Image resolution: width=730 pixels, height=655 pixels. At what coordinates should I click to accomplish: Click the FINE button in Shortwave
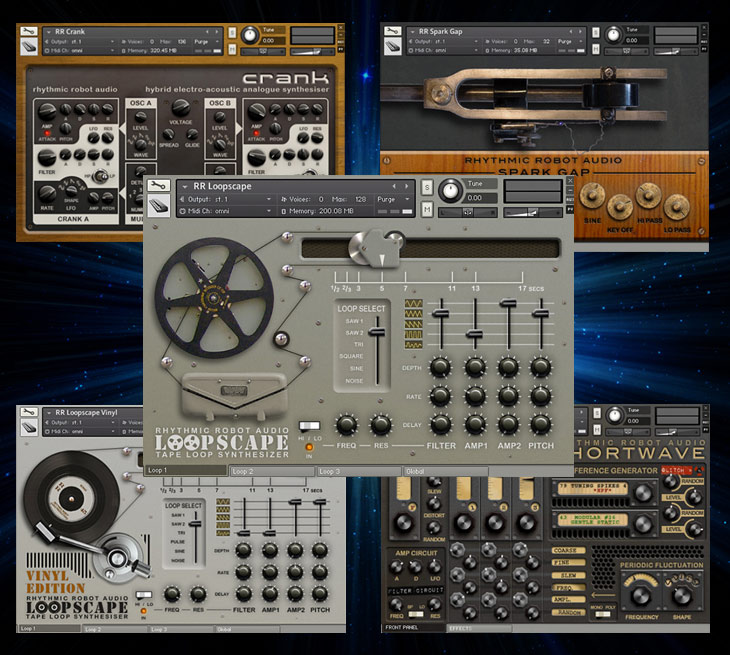(x=568, y=563)
